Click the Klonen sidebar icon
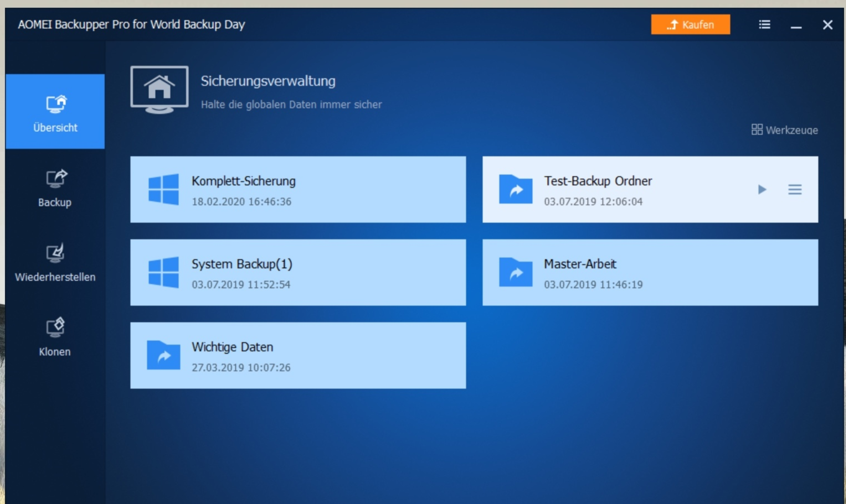The height and width of the screenshot is (504, 846). (x=55, y=328)
